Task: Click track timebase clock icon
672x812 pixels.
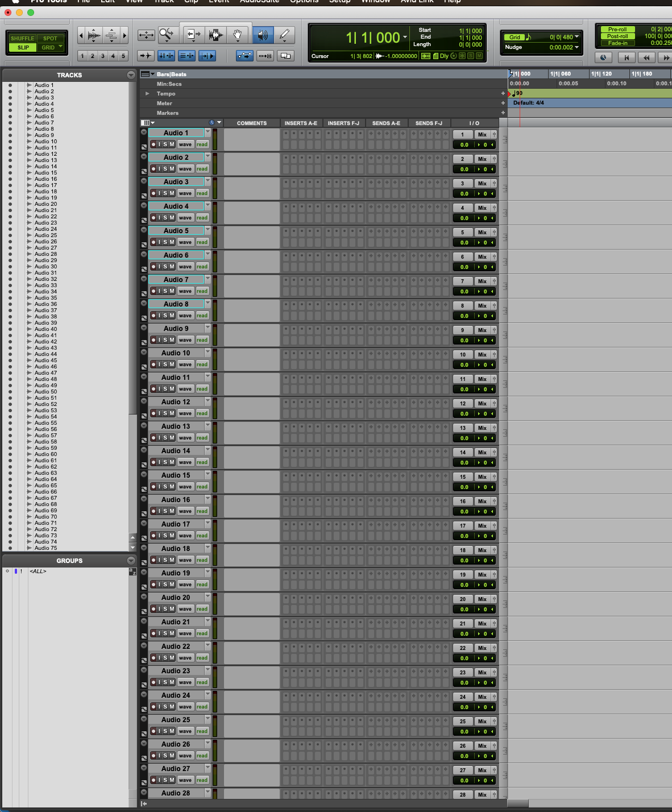Action: coord(212,123)
